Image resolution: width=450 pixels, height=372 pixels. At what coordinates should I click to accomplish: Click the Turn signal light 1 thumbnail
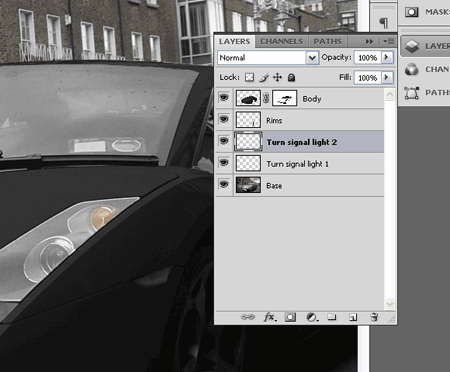click(248, 163)
